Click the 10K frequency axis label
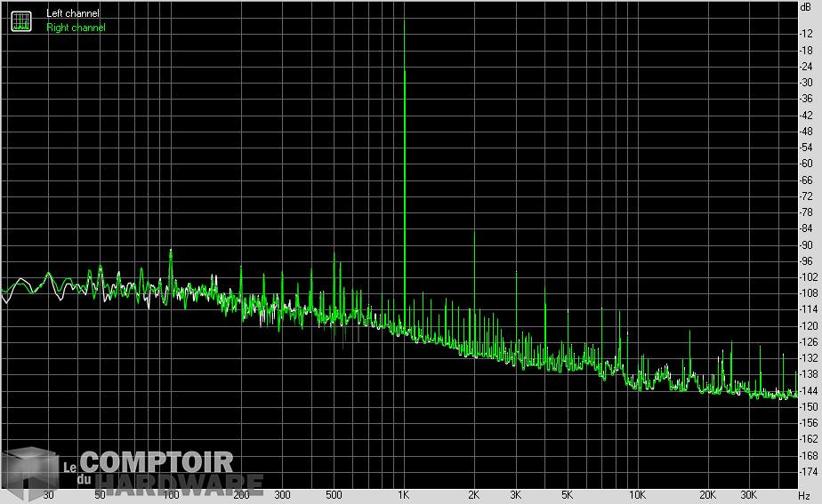Image resolution: width=822 pixels, height=504 pixels. pyautogui.click(x=637, y=494)
